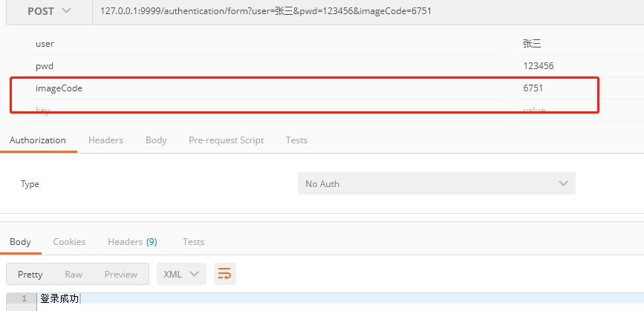View the response Headers (9) tab
644x311 pixels.
tap(132, 241)
